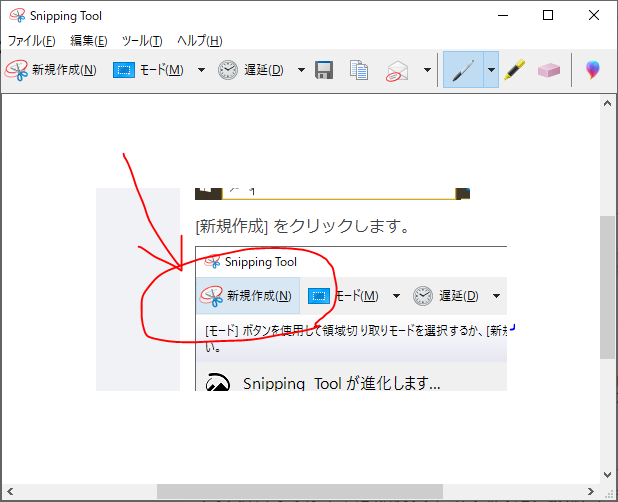Screen dimensions: 618x502
Task: Click the 遅延(D) delay clock button
Action: (x=251, y=70)
